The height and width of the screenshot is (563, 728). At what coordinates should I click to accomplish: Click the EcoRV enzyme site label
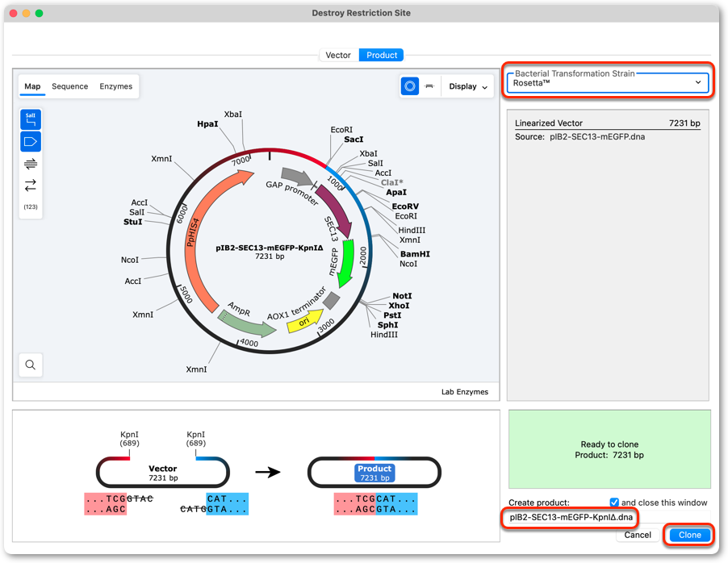coord(405,206)
